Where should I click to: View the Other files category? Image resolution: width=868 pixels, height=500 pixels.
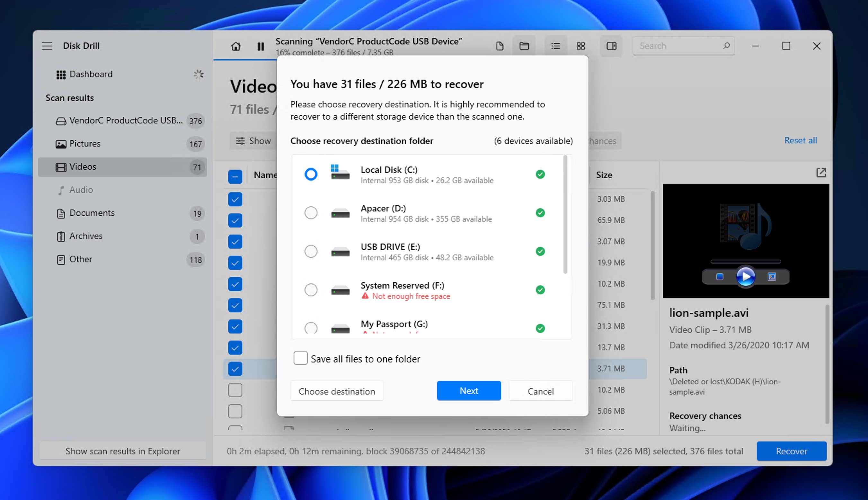coord(81,259)
